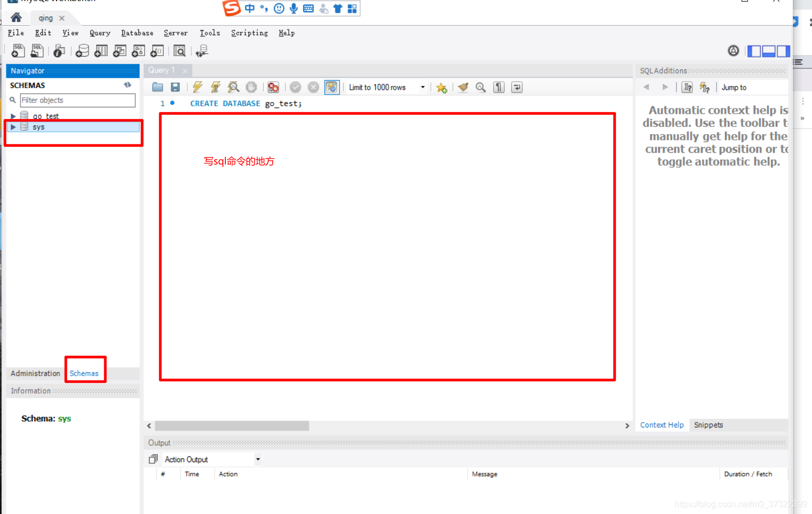Create a new schema in connected server

coord(82,51)
